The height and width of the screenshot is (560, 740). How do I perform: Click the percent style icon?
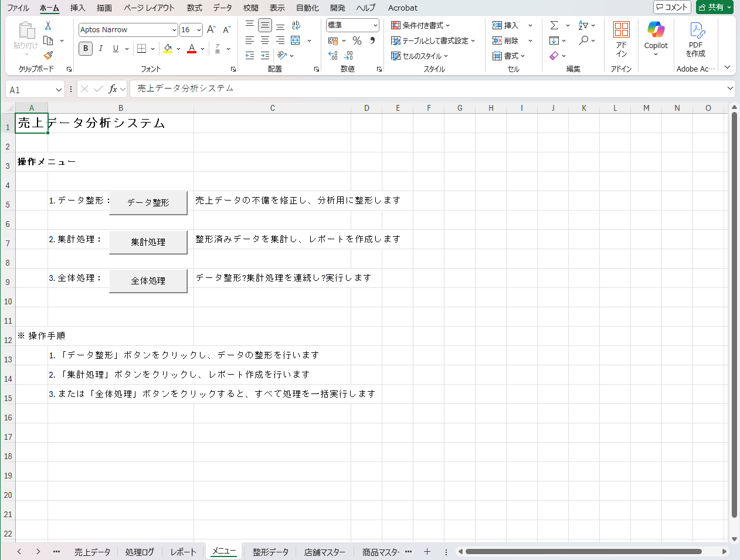pyautogui.click(x=356, y=40)
